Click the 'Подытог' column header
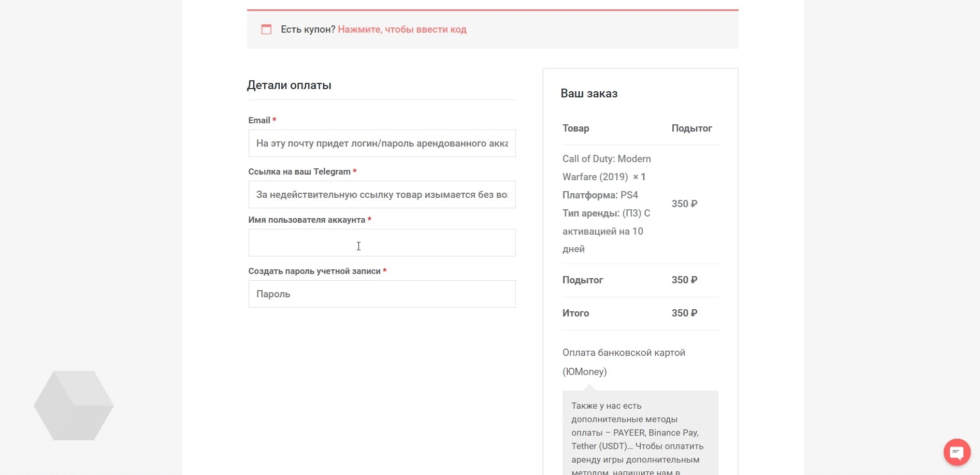The width and height of the screenshot is (980, 475). click(691, 128)
